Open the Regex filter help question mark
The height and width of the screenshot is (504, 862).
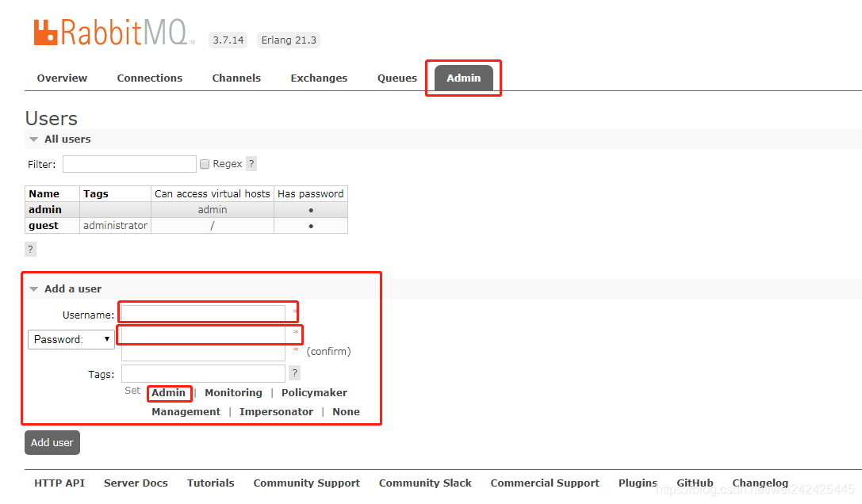click(x=251, y=164)
